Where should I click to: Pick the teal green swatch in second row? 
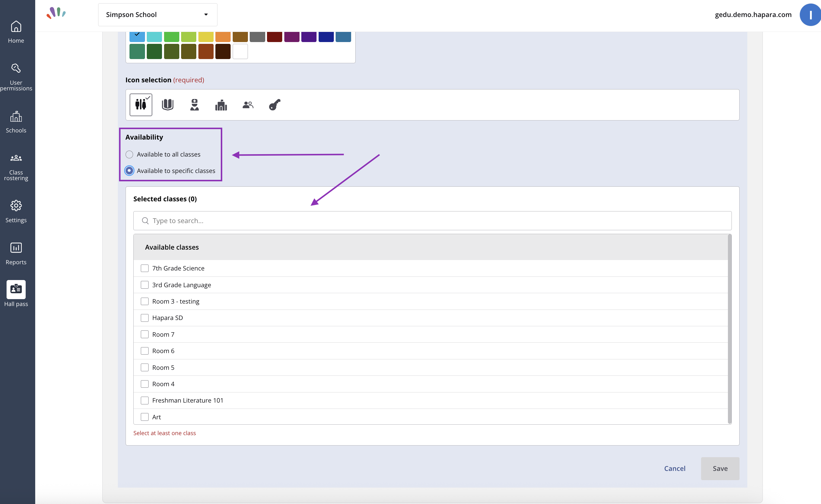click(x=137, y=51)
